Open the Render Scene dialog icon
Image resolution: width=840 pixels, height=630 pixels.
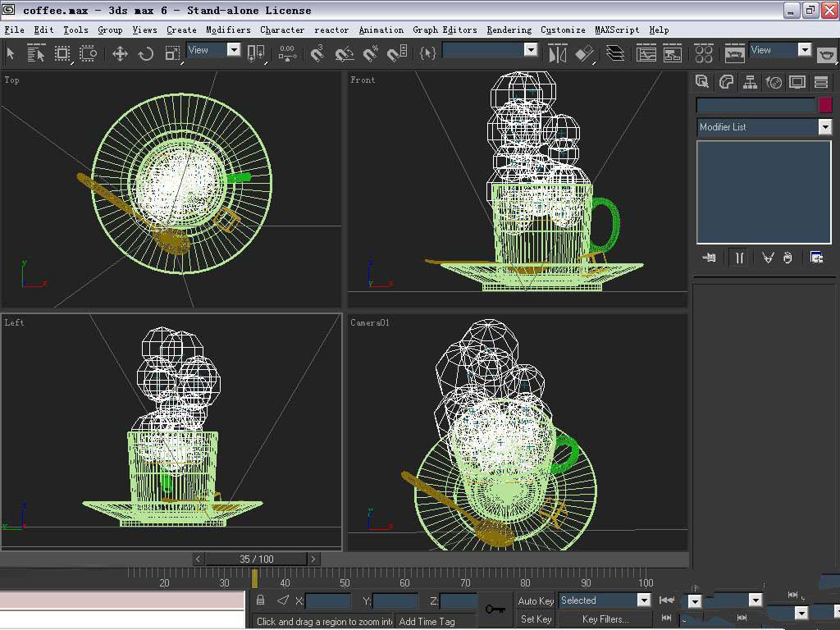(x=734, y=53)
